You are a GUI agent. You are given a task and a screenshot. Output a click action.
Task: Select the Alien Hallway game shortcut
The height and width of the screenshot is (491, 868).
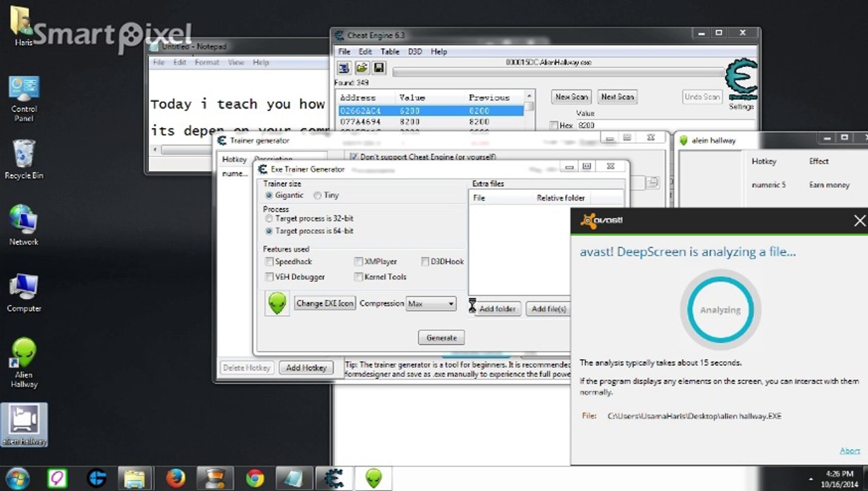[24, 363]
